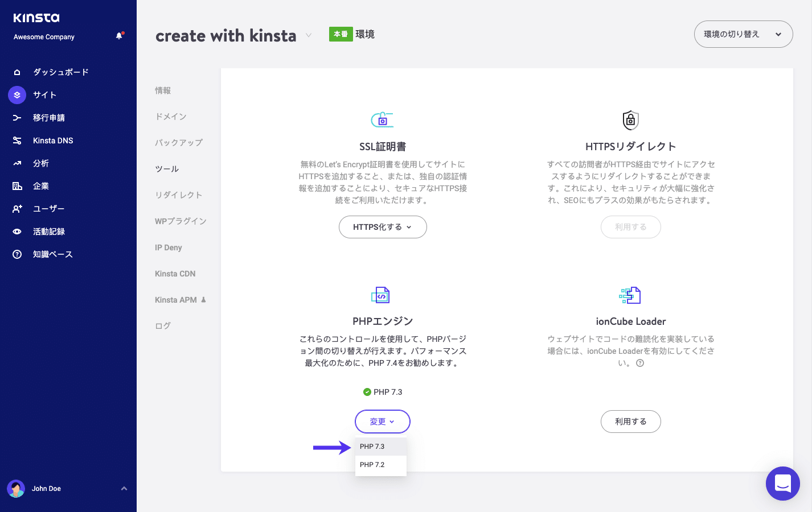Open the live chat bubble icon

783,483
